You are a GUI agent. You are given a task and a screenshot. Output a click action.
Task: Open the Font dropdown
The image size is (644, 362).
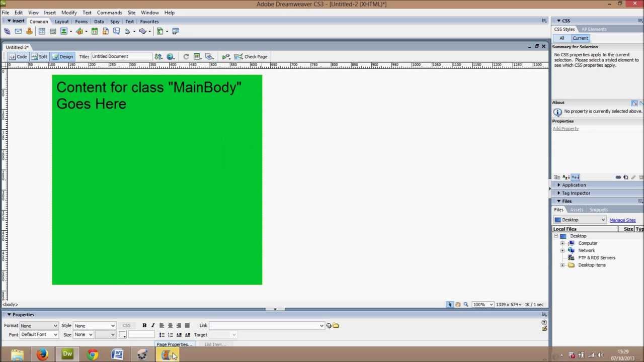[39, 335]
